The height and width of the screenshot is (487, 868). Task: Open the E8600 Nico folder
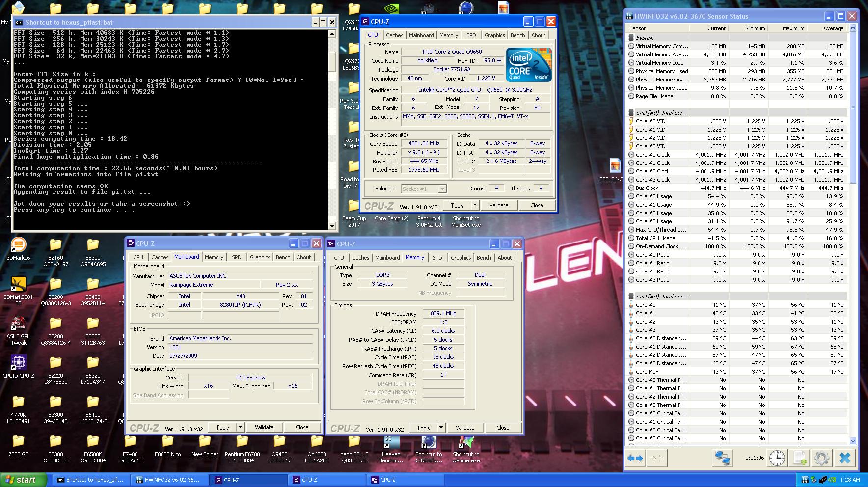pos(167,445)
